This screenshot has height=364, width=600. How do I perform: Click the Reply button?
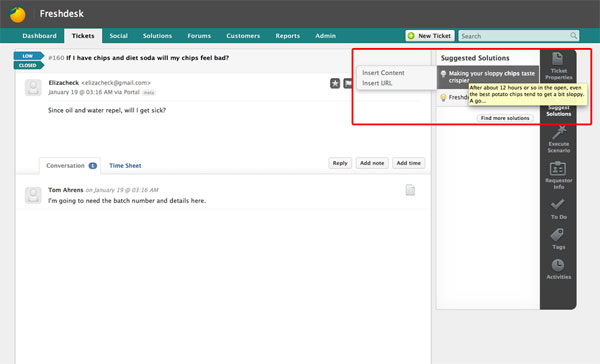[340, 163]
